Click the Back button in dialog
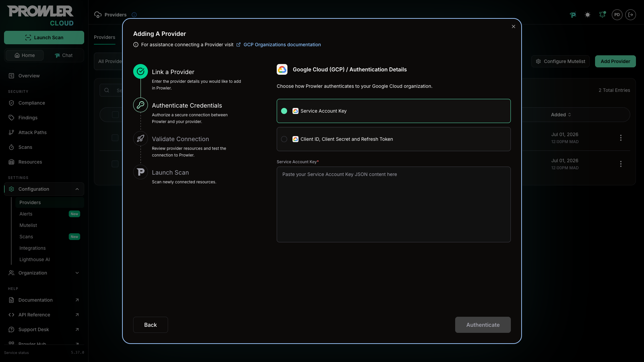Image resolution: width=644 pixels, height=362 pixels. pos(151,325)
